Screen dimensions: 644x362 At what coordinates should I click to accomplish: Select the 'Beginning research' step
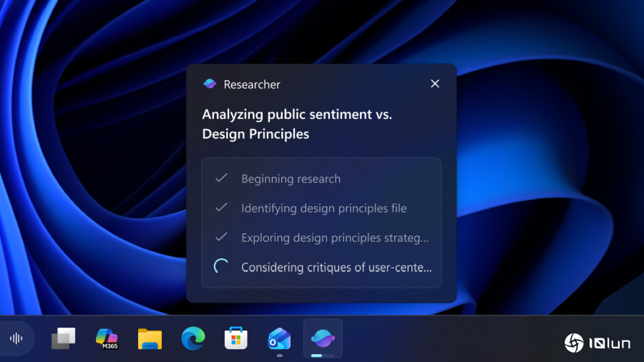291,179
